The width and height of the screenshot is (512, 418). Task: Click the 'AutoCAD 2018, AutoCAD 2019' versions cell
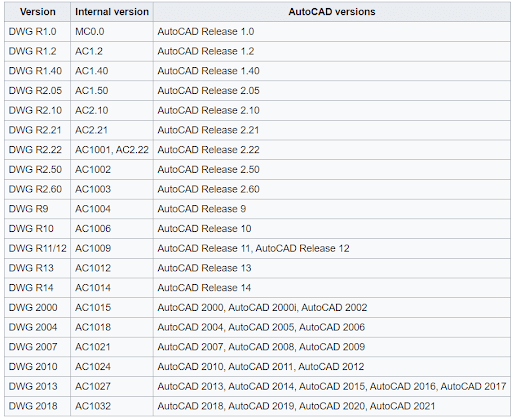pos(332,406)
